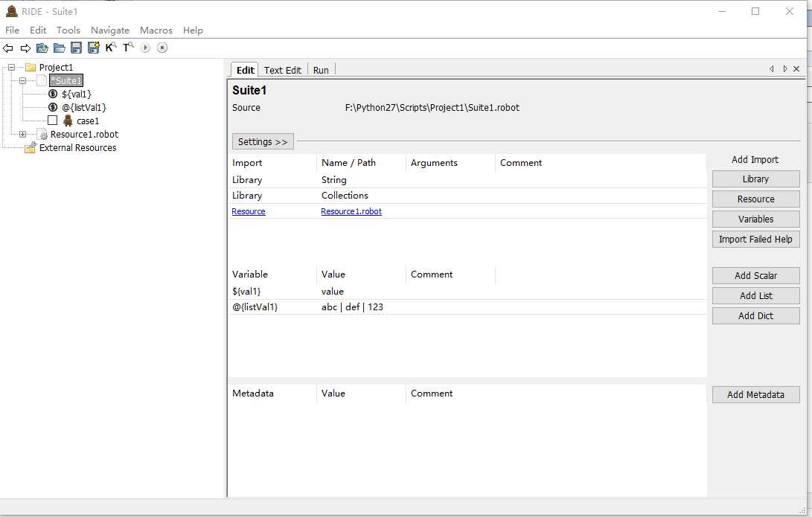This screenshot has height=517, width=812.
Task: Click the dollar icon beside @{listVal1}
Action: click(53, 107)
